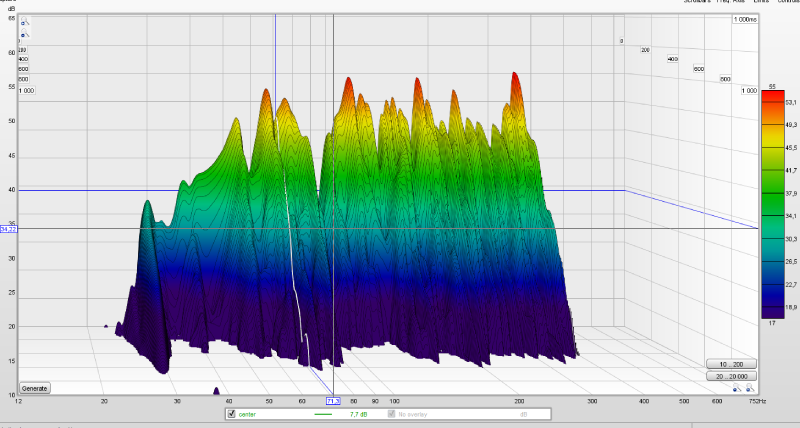The height and width of the screenshot is (428, 800).
Task: Open the Controls panel
Action: [x=792, y=3]
